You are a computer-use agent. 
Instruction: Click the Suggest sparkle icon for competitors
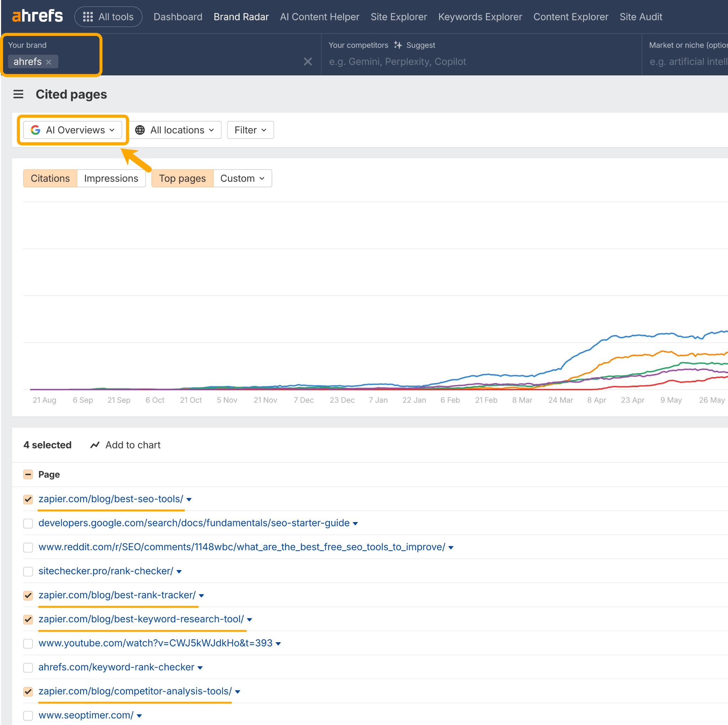tap(398, 45)
